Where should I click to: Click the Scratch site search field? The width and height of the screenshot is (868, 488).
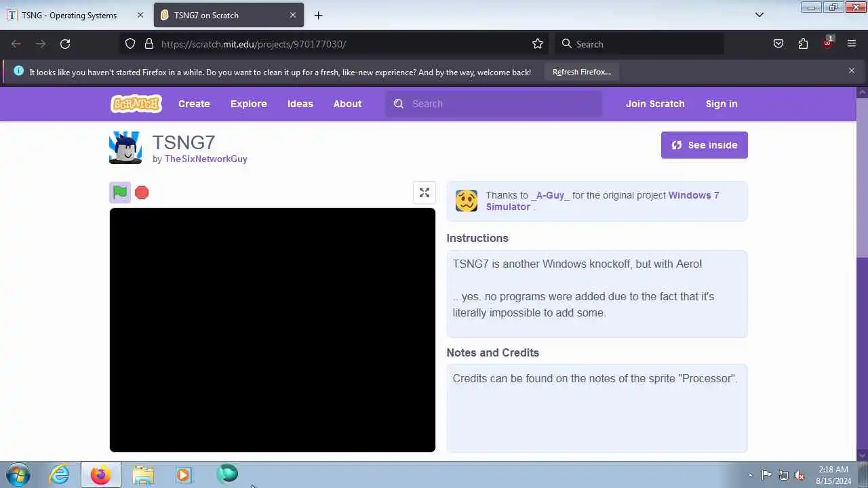point(494,104)
